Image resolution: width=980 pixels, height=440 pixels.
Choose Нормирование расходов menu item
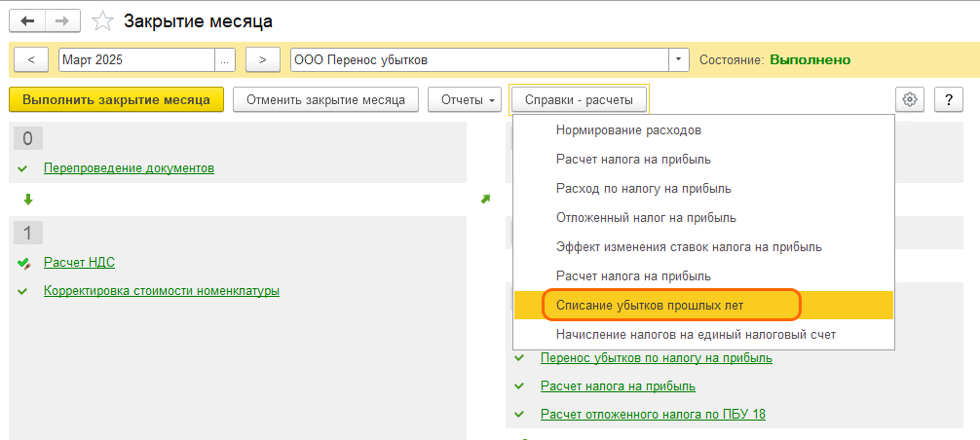click(628, 129)
